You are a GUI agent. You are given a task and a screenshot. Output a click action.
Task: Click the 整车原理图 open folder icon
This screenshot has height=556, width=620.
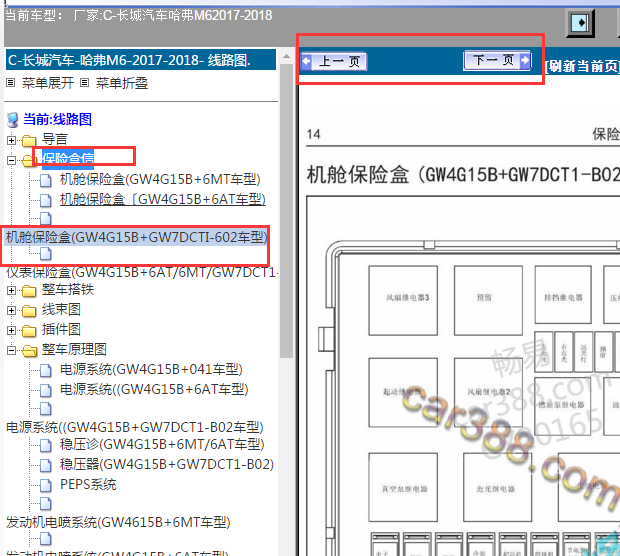(x=29, y=351)
